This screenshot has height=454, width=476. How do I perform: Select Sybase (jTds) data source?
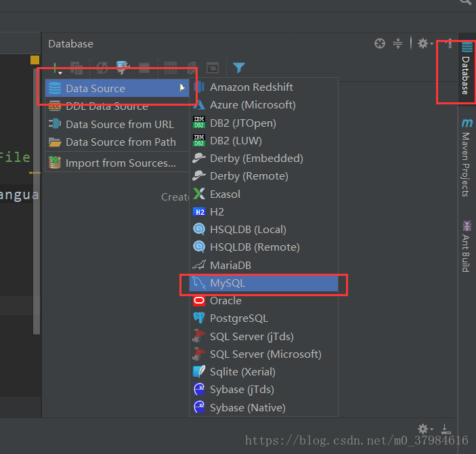click(x=263, y=389)
